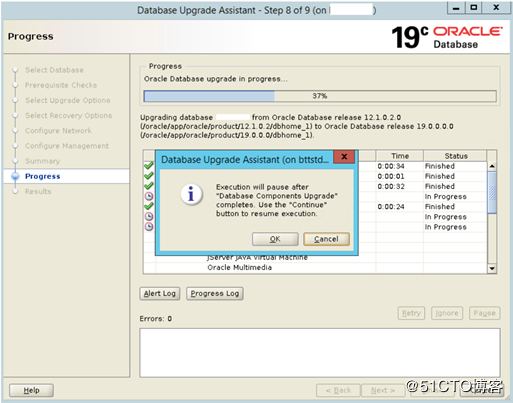Click inside the Errors text area

(320, 353)
